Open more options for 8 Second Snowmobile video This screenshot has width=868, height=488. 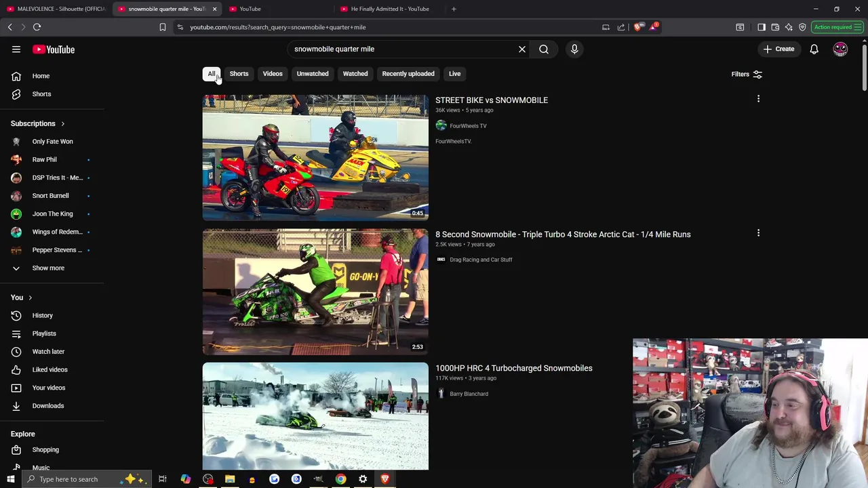click(758, 233)
